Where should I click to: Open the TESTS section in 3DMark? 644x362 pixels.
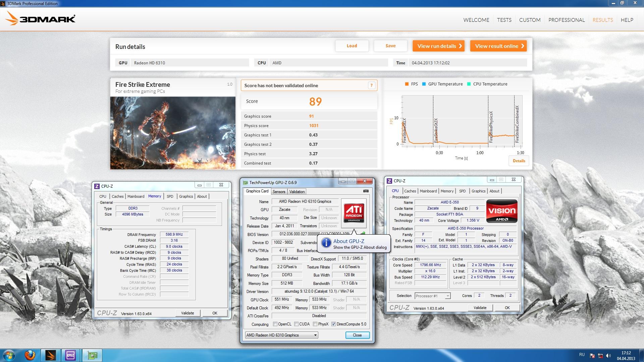504,20
